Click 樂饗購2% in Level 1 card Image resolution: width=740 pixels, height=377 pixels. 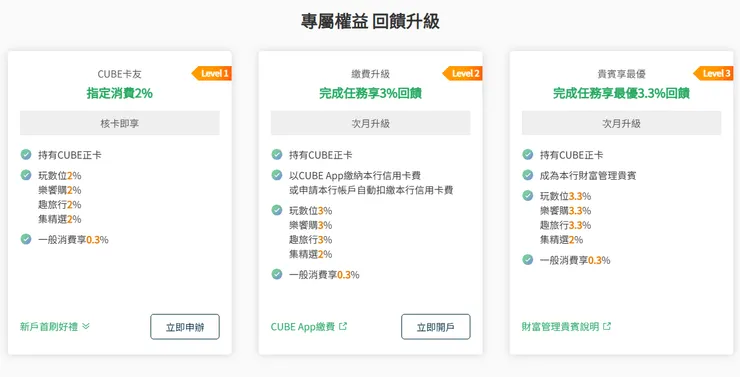[59, 190]
